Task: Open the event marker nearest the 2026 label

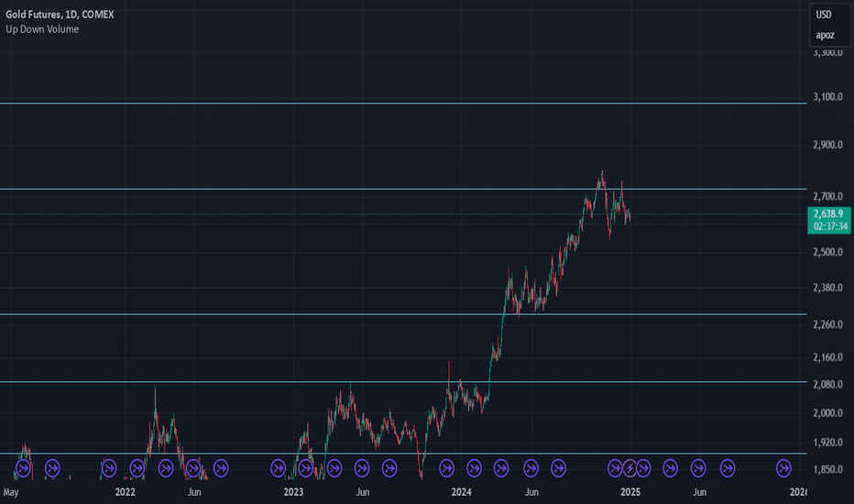Action: tap(783, 468)
